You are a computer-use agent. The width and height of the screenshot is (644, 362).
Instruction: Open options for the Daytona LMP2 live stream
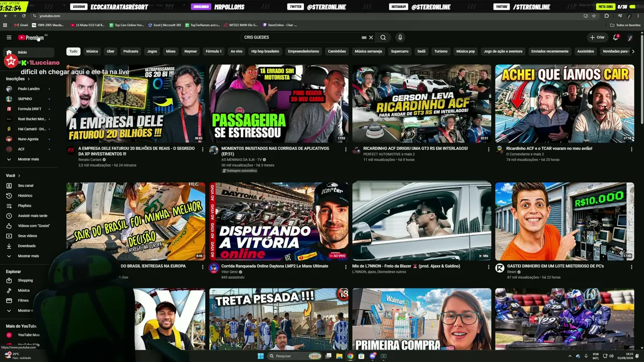coord(346,267)
